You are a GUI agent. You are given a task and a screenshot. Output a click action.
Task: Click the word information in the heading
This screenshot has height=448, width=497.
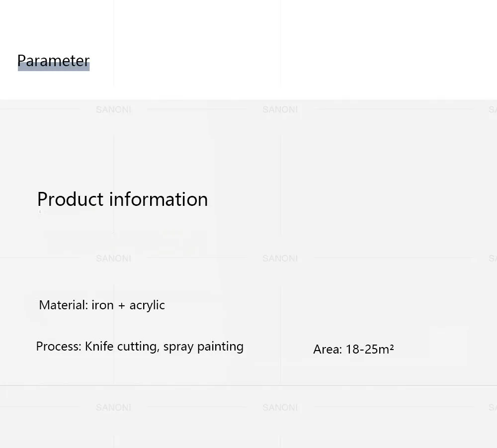159,199
